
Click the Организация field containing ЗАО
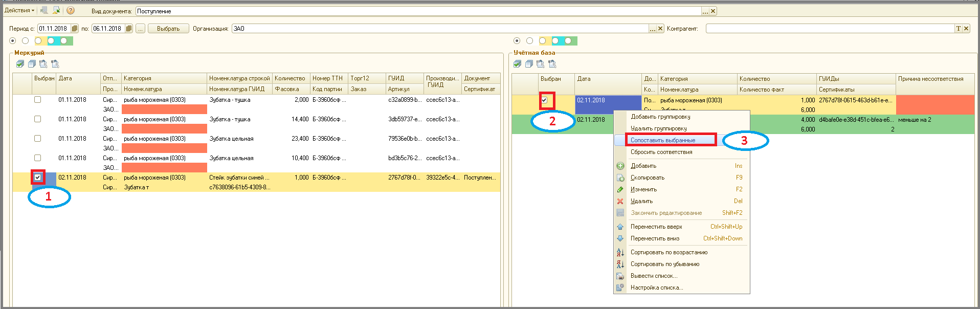440,29
